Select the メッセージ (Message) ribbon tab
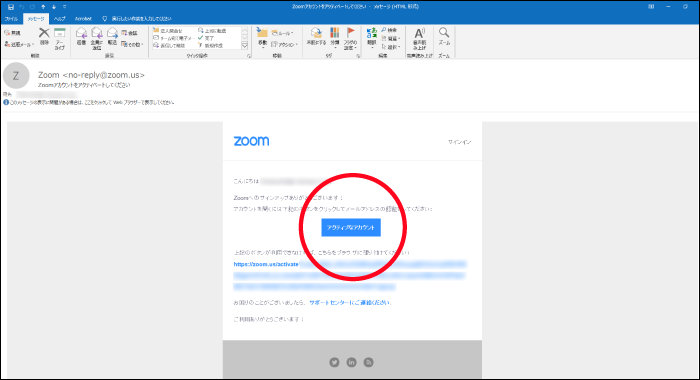The width and height of the screenshot is (700, 380). pyautogui.click(x=36, y=19)
